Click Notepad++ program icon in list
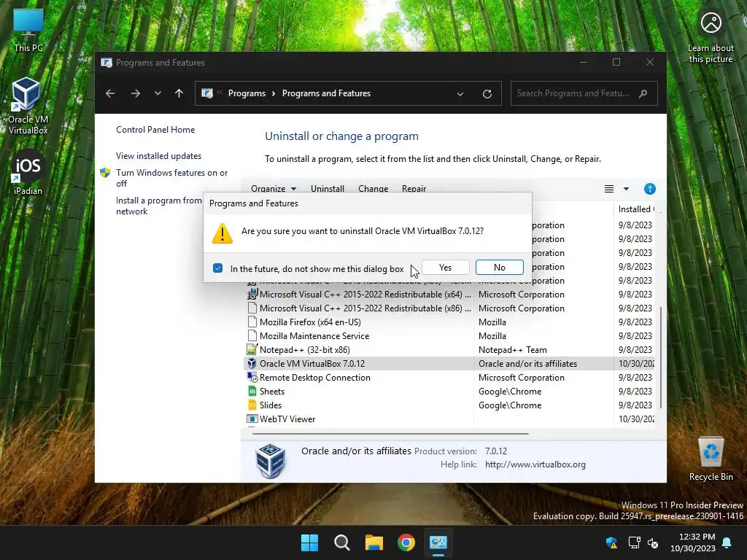This screenshot has width=747, height=560. [x=252, y=349]
